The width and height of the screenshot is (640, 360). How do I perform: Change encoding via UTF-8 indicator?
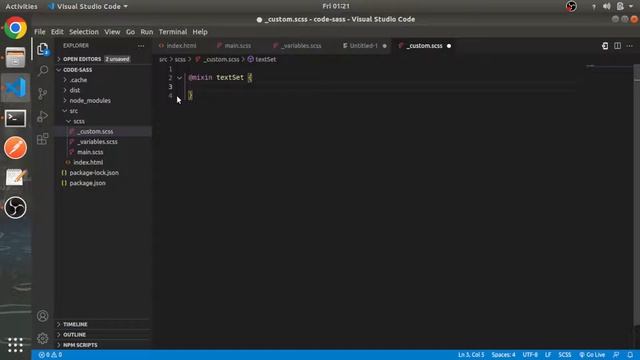tap(530, 355)
